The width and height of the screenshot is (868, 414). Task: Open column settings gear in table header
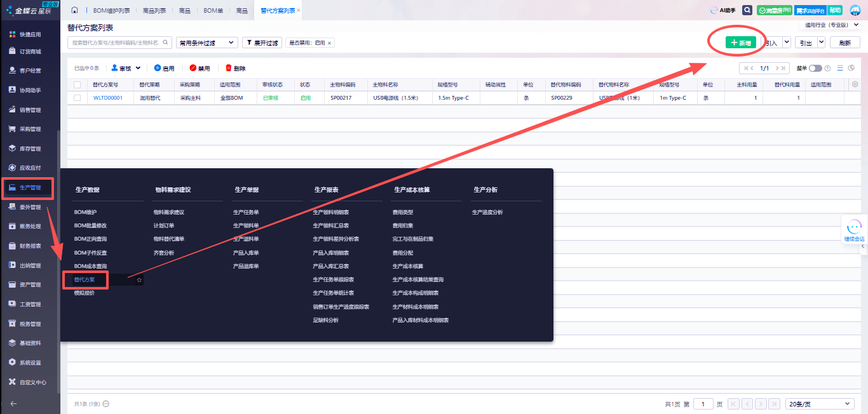pos(855,84)
